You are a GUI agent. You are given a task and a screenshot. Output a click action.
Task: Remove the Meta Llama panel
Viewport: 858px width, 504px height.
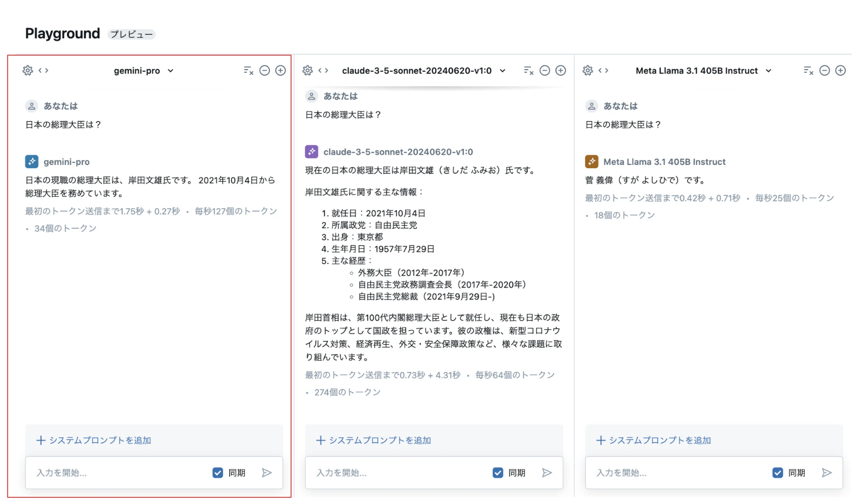(x=825, y=70)
